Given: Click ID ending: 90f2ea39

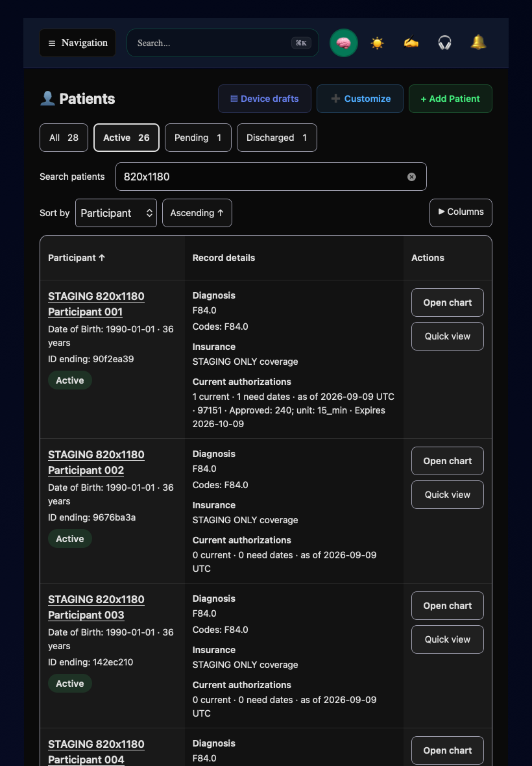Looking at the screenshot, I should 91,359.
